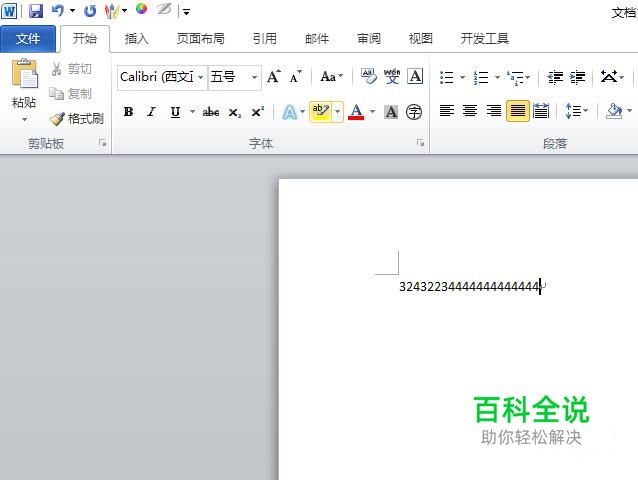This screenshot has height=480, width=638.
Task: Apply the yellow text highlight color
Action: (x=321, y=111)
